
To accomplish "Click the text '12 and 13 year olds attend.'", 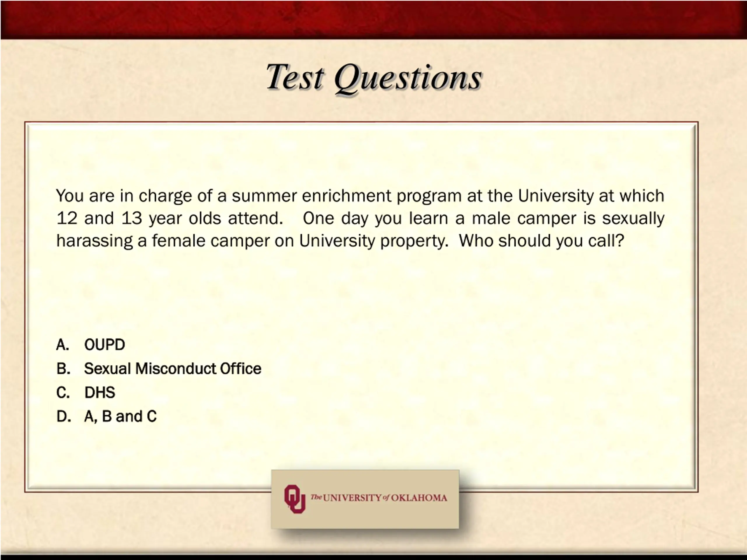I will [x=170, y=218].
